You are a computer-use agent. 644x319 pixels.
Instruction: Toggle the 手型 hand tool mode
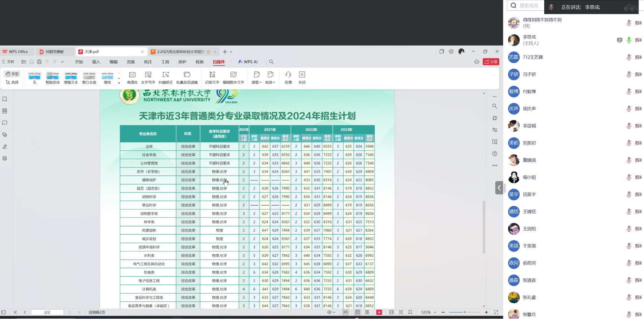point(12,74)
